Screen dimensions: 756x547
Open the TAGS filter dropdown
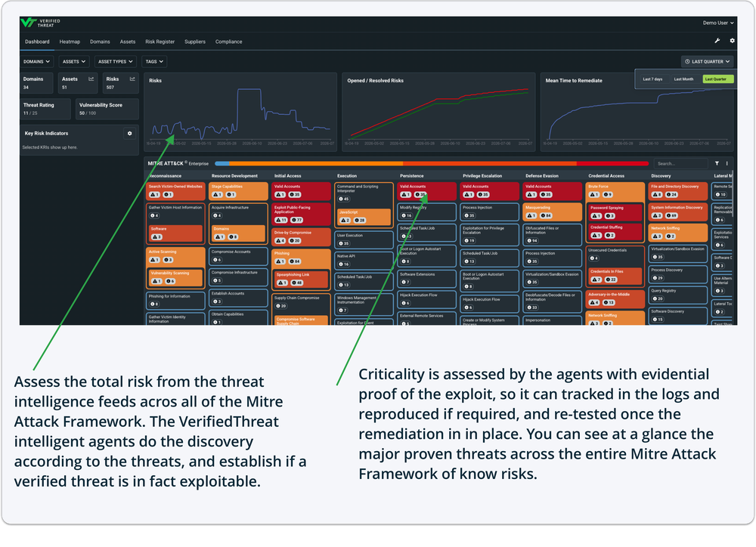pos(154,62)
